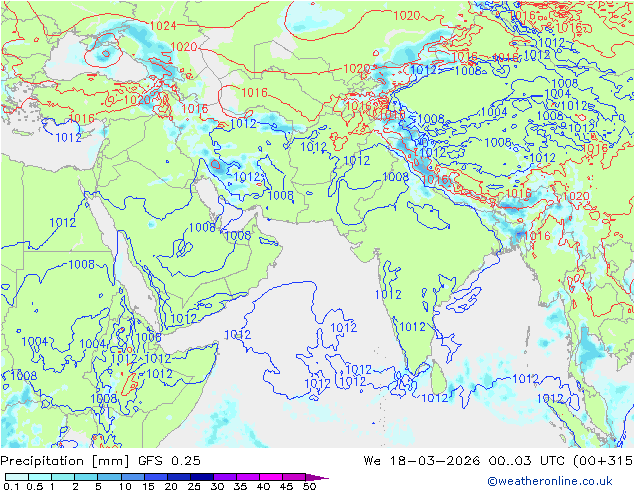Click the '0.1' legend scale value
Viewport: 634px width, 490px height.
[x=11, y=486]
